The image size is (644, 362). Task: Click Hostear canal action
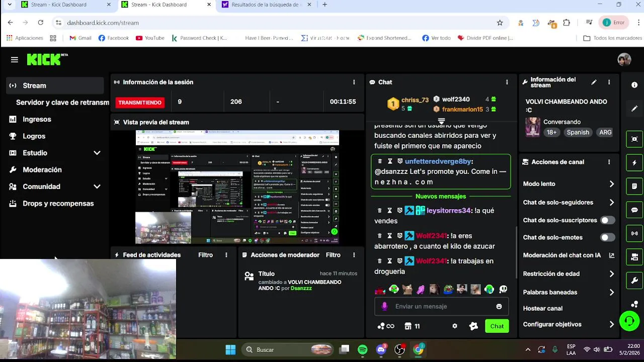tap(543, 308)
